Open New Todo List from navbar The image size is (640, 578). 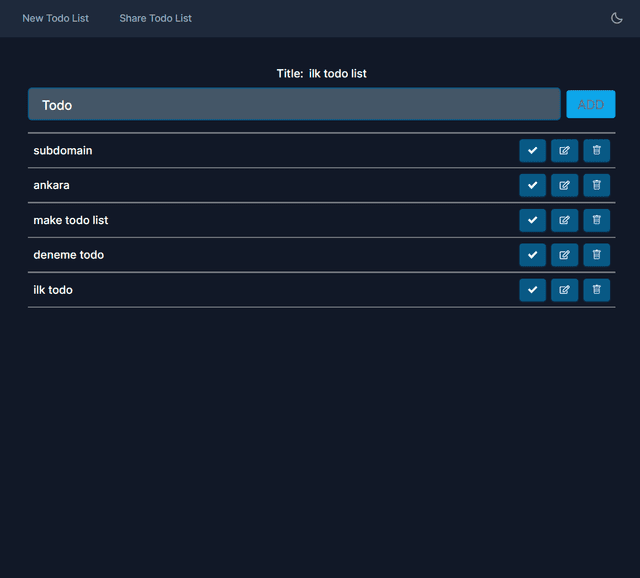pyautogui.click(x=56, y=18)
